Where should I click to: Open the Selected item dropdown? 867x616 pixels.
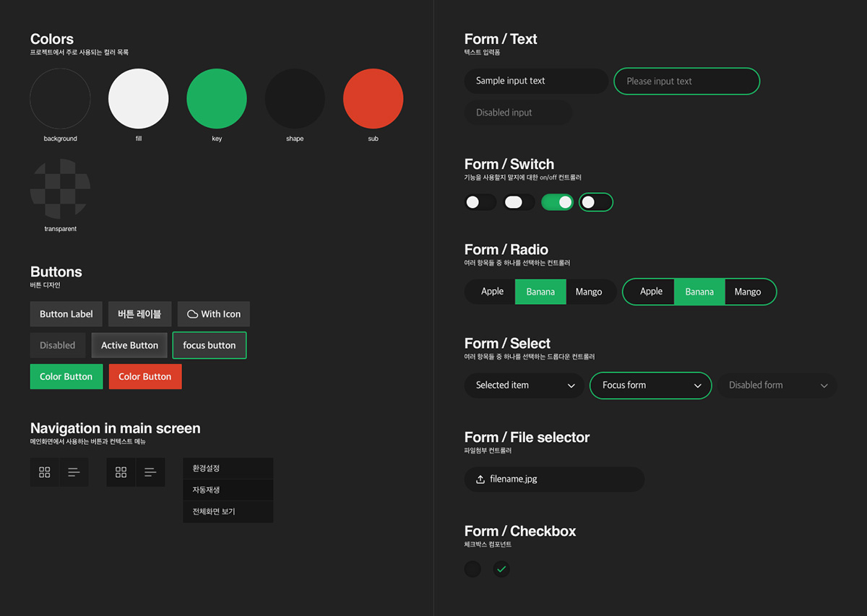pyautogui.click(x=524, y=386)
